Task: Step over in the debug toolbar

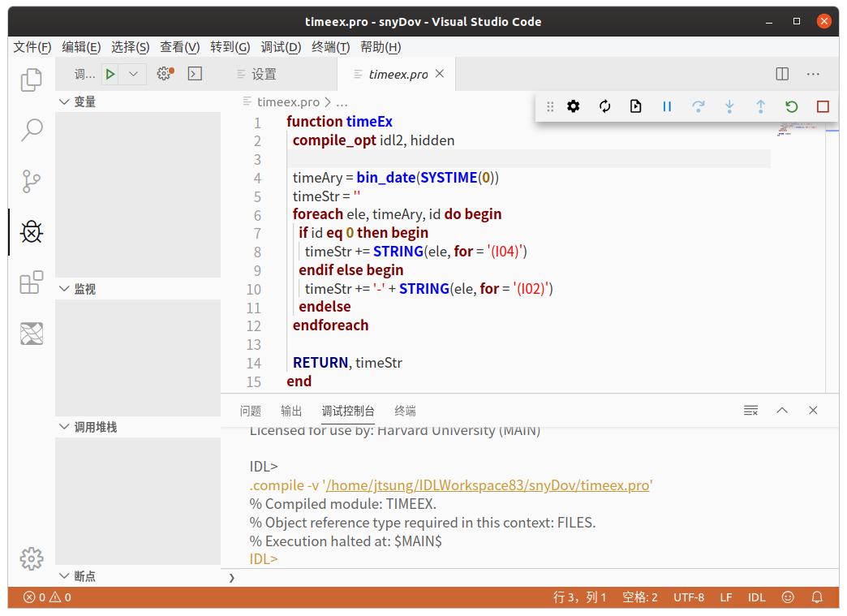Action: (x=699, y=106)
